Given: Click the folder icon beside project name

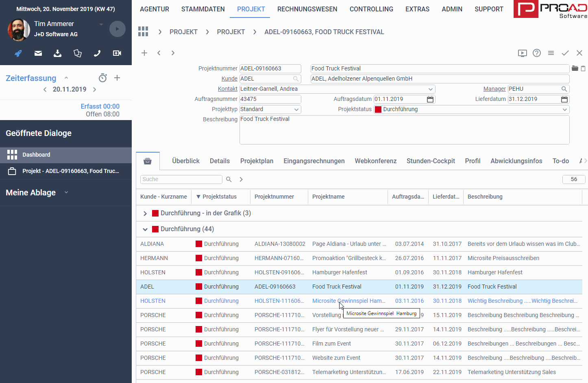Looking at the screenshot, I should pos(575,68).
